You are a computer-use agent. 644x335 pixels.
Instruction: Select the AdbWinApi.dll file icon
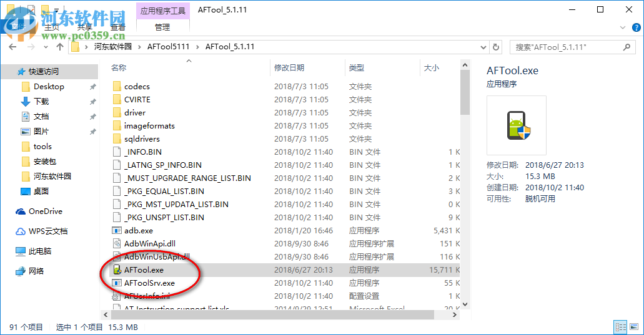117,243
